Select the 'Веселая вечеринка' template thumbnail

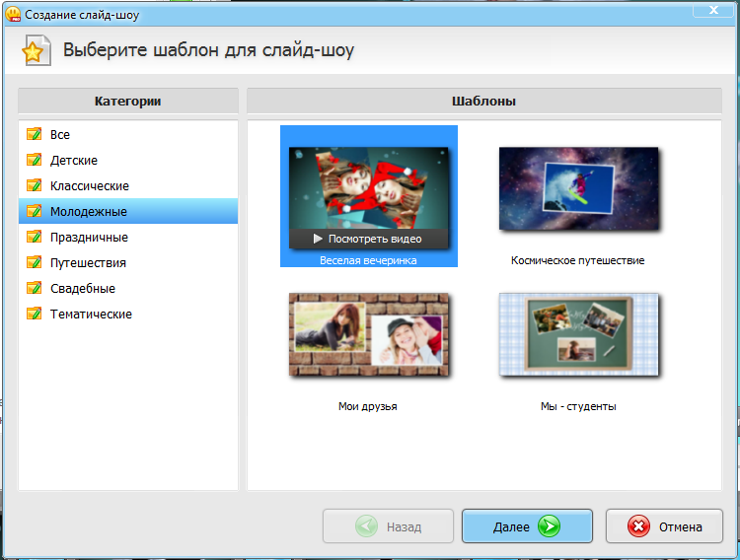[x=369, y=188]
